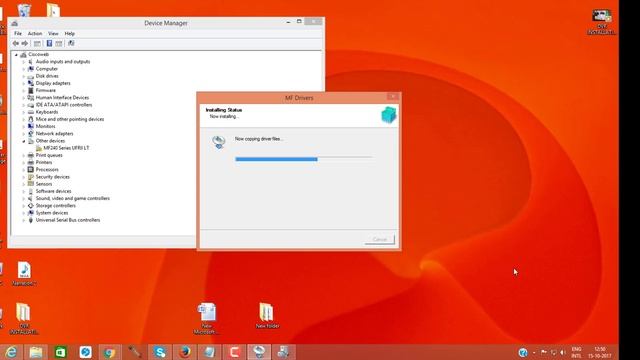Open File Explorer from the taskbar
Viewport: 640px width, 360px height.
[36, 352]
